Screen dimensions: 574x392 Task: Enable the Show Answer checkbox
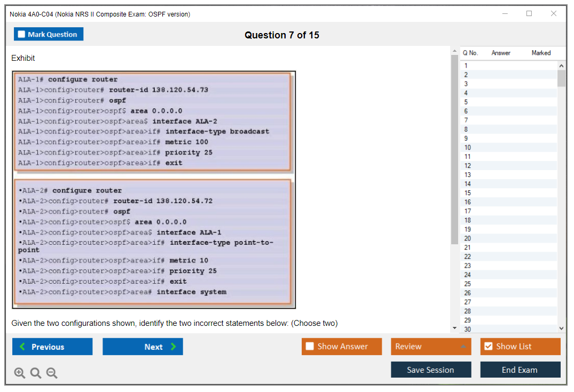pyautogui.click(x=310, y=347)
